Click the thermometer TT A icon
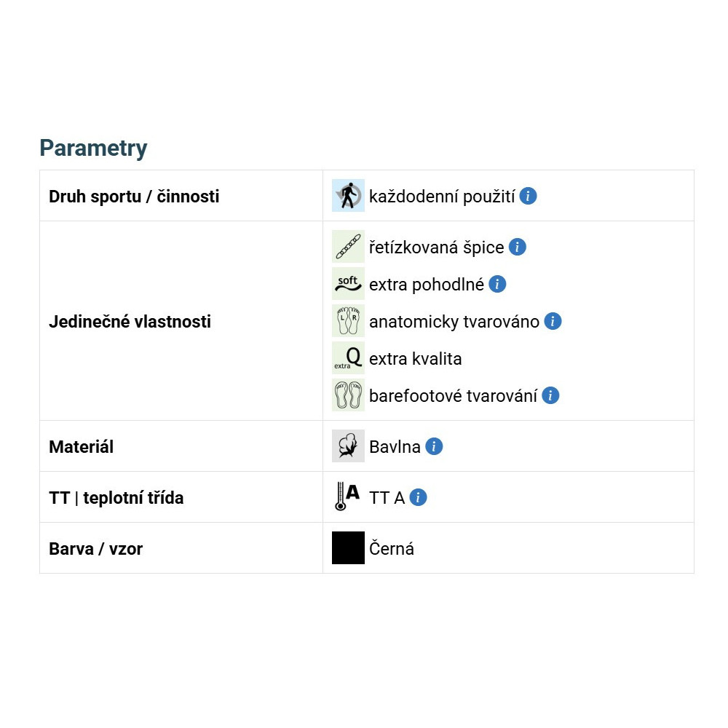The image size is (728, 728). [x=348, y=497]
